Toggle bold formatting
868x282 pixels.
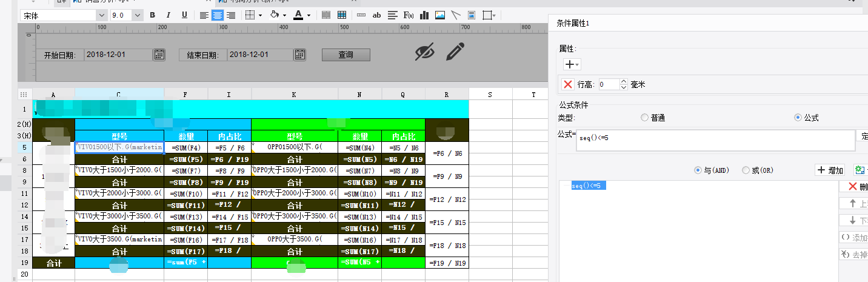[x=152, y=15]
